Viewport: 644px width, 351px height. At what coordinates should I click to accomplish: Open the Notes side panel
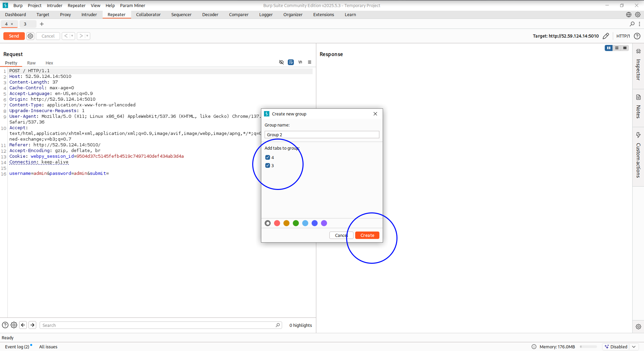click(x=638, y=107)
